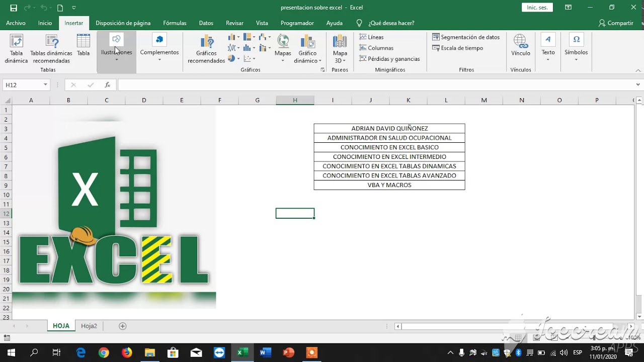
Task: Open the Mapa 3D tours menu
Action: pos(340,49)
